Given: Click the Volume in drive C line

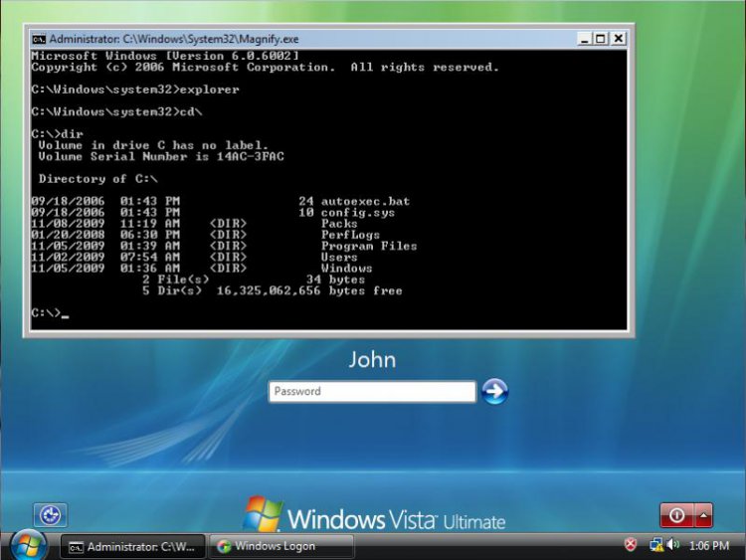Looking at the screenshot, I should point(153,145).
